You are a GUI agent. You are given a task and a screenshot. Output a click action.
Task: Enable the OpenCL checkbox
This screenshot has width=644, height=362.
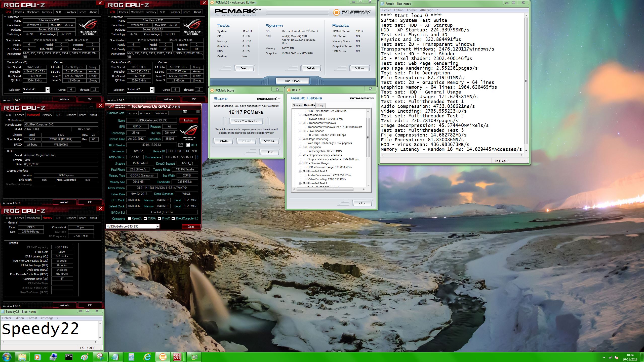130,218
